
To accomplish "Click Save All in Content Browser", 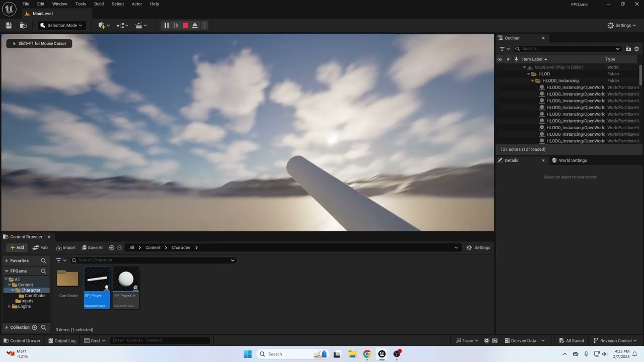I will 93,248.
